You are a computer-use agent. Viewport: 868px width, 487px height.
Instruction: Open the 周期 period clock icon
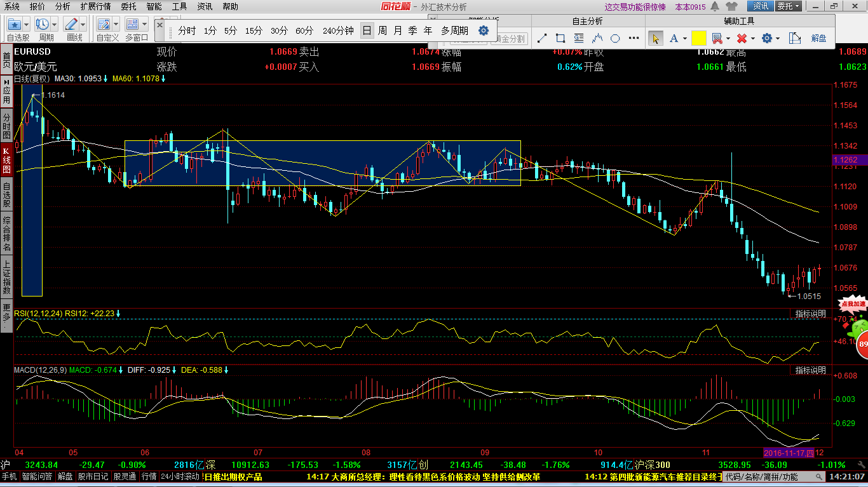(x=43, y=24)
